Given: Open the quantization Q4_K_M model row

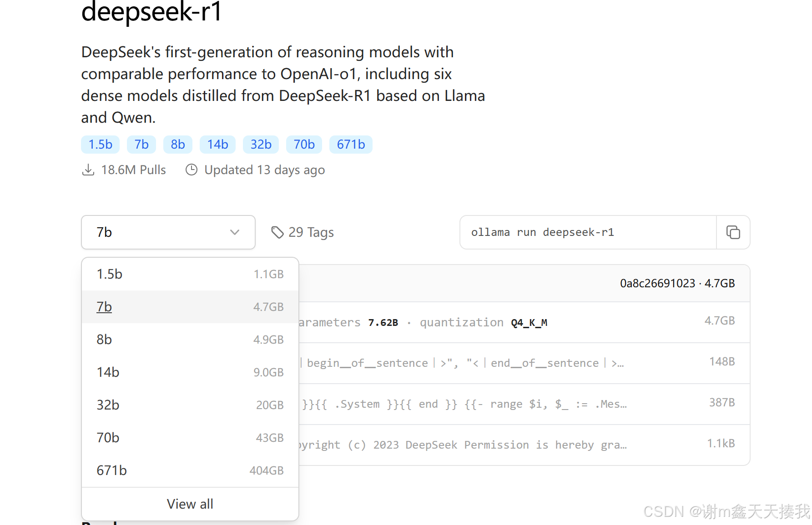Looking at the screenshot, I should click(500, 322).
